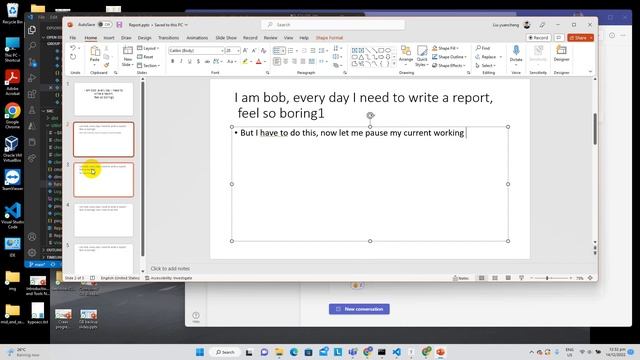
Task: Toggle Strikethrough formatting
Action: pyautogui.click(x=207, y=61)
